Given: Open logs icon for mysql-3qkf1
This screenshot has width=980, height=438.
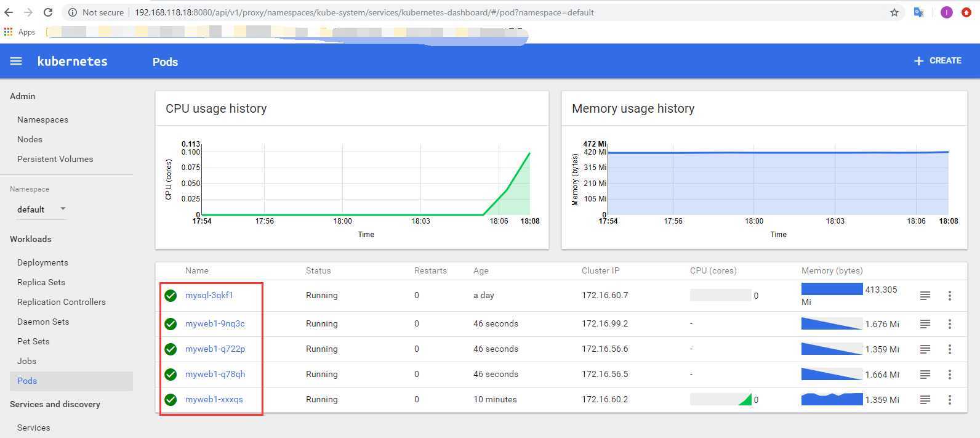Looking at the screenshot, I should tap(925, 296).
